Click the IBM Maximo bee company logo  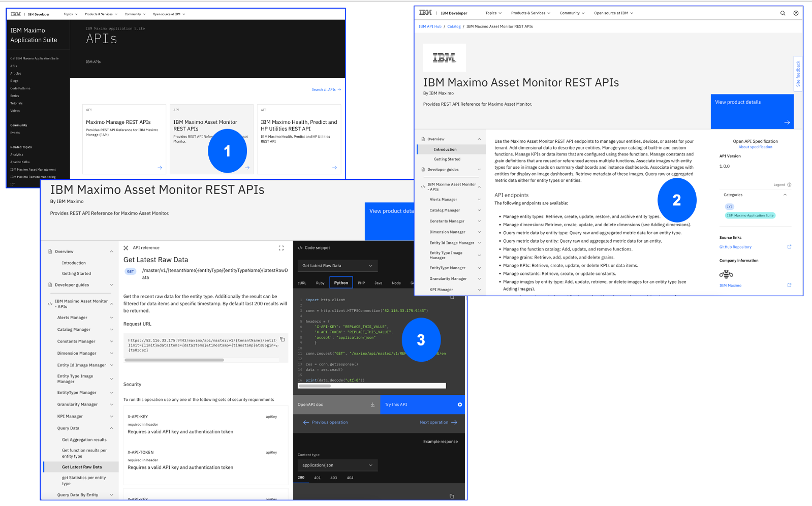[726, 274]
